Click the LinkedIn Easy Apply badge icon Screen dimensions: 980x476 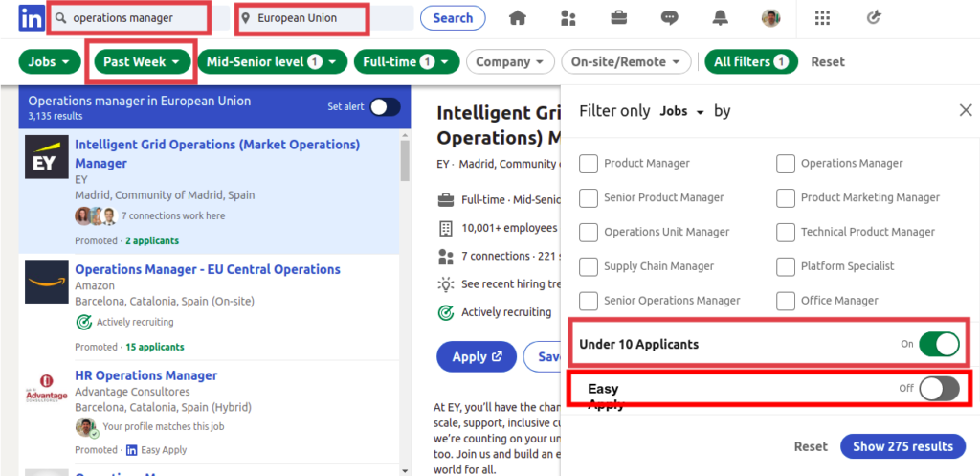pos(131,450)
